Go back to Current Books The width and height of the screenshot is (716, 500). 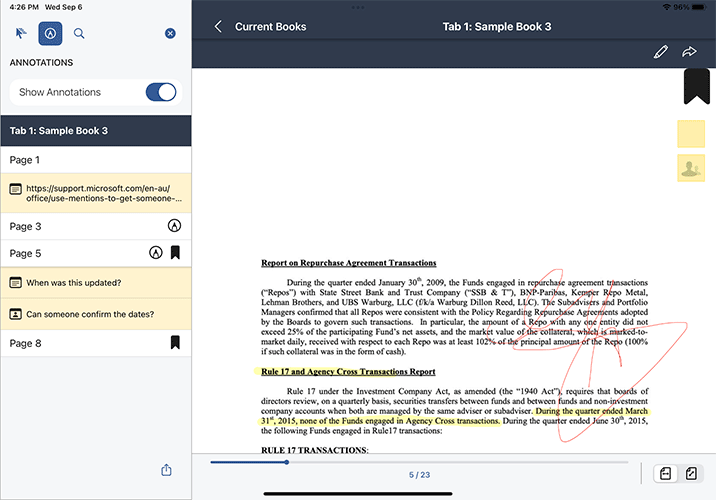click(x=258, y=26)
